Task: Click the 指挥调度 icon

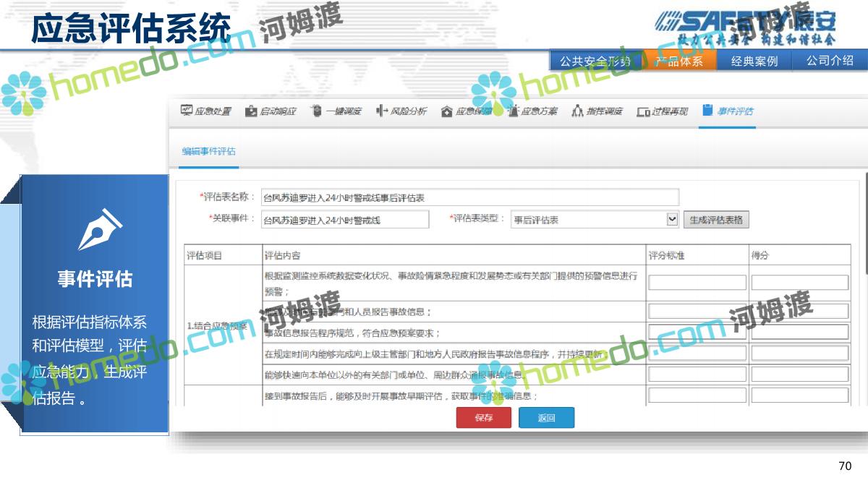Action: point(577,111)
